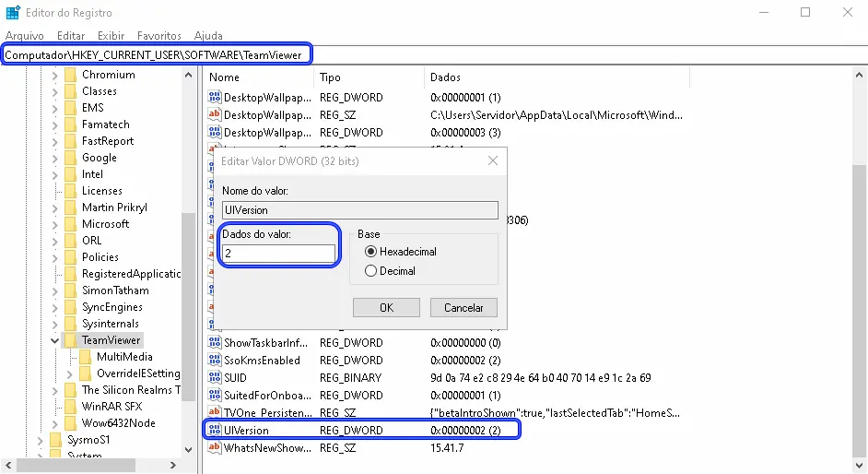Collapse the TeamViewer tree node

(55, 340)
